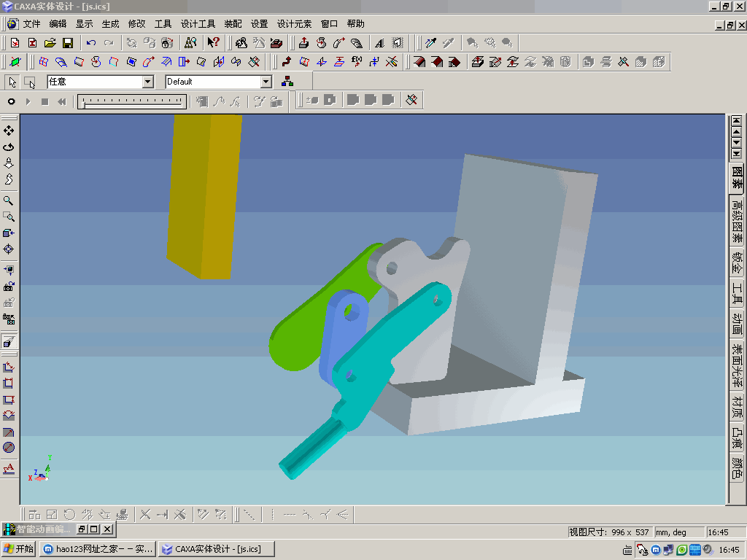Open the 编辑 menu
This screenshot has height=560, width=747.
[58, 24]
